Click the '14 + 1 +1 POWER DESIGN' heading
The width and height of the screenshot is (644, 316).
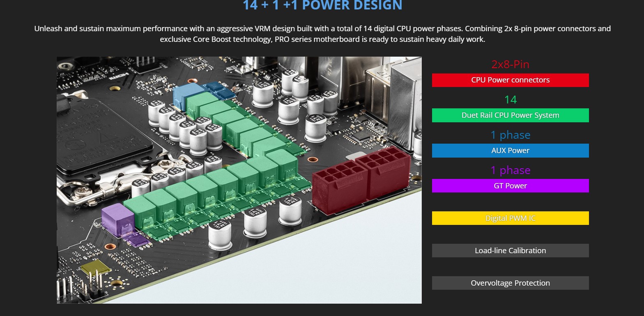point(322,5)
